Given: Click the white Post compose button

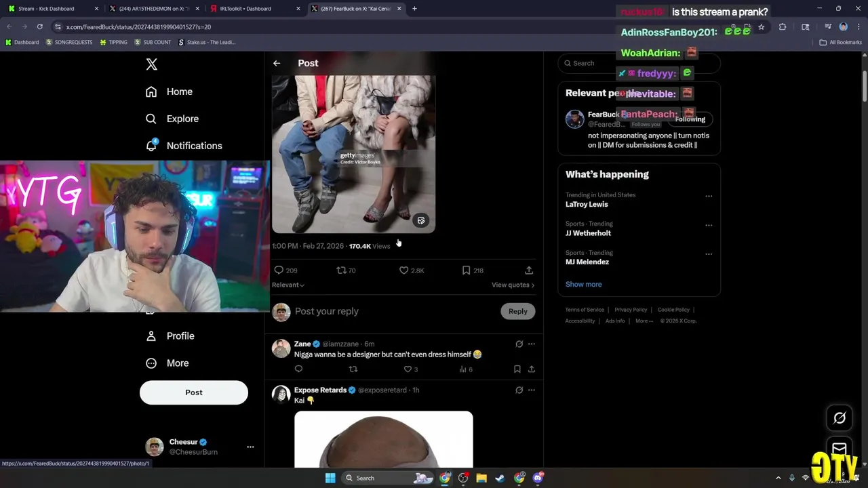Looking at the screenshot, I should [194, 392].
